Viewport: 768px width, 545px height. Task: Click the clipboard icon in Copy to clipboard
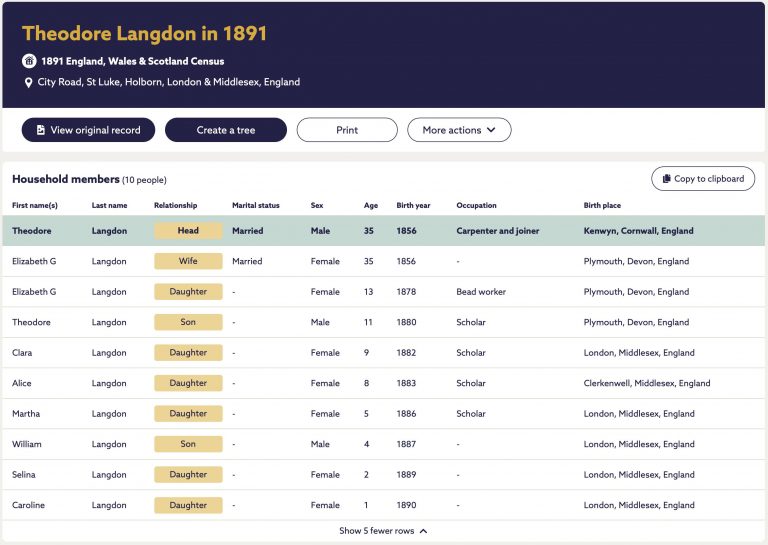667,179
